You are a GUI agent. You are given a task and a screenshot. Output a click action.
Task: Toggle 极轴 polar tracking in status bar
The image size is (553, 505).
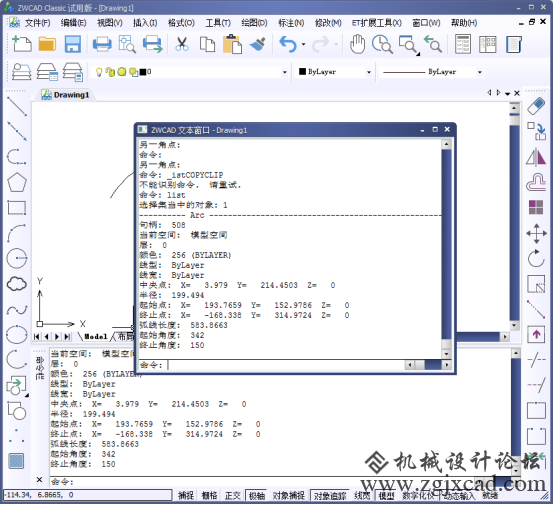[257, 496]
